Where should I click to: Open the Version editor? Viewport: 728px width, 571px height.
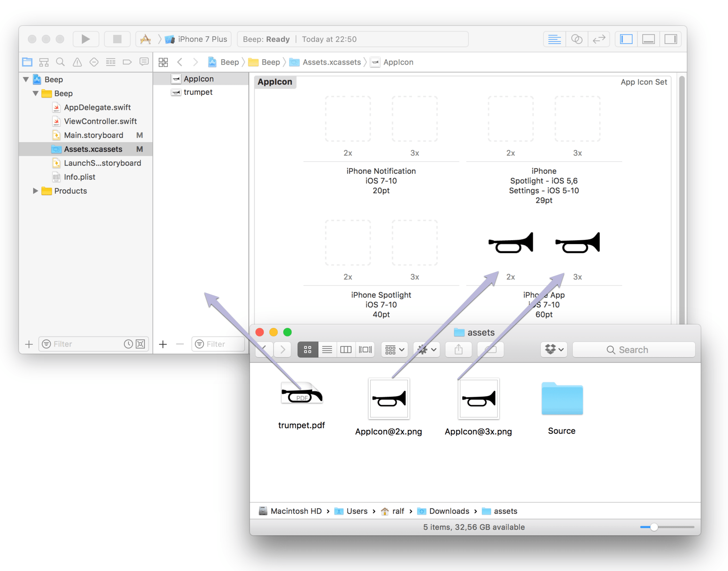pyautogui.click(x=599, y=39)
